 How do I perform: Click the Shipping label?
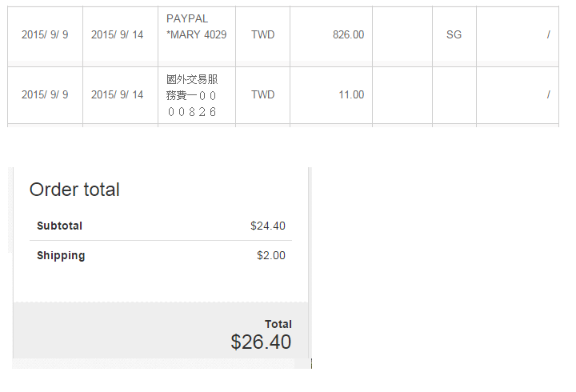point(61,256)
